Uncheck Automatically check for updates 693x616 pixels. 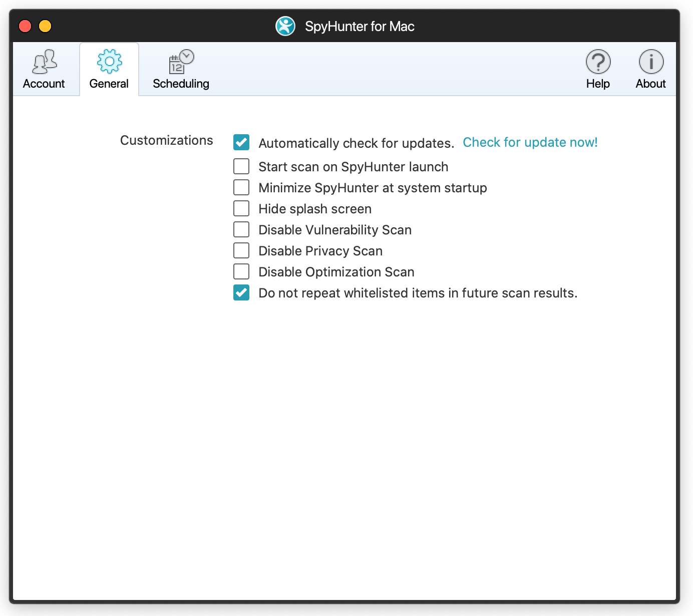click(241, 142)
